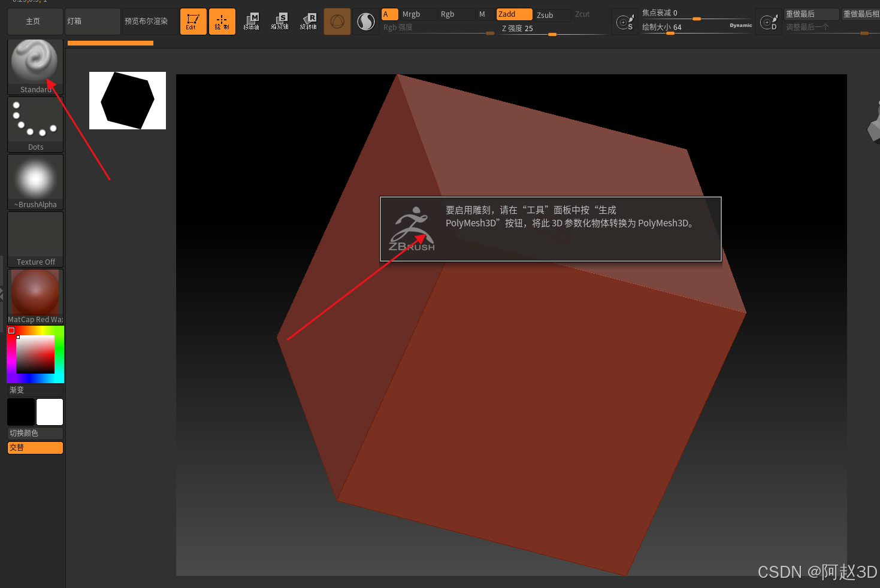880x588 pixels.
Task: Click the brush size S icon
Action: 625,22
